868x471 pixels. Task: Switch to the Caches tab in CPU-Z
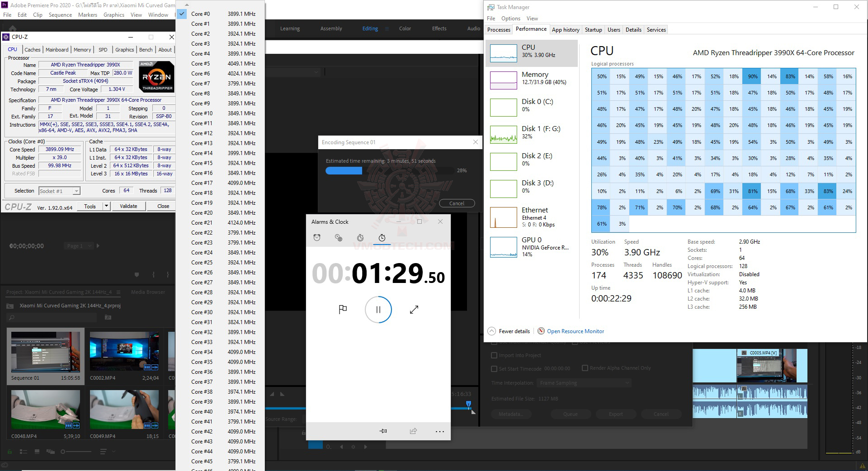33,50
